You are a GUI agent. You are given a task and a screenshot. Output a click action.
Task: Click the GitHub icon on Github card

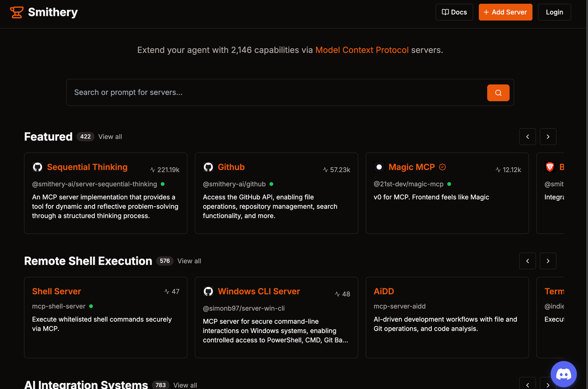209,167
